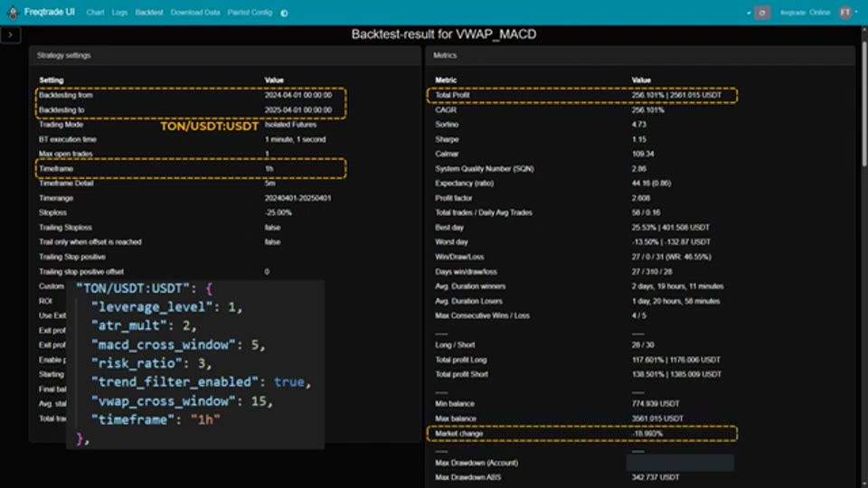Click the Profit factor value 2.608
The width and height of the screenshot is (868, 488).
pyautogui.click(x=641, y=198)
